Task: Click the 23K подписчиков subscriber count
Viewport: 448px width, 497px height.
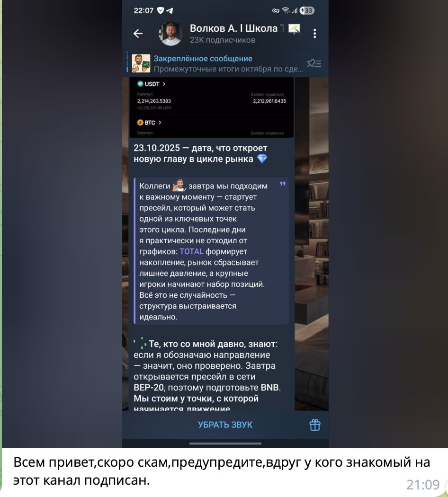Action: (222, 40)
